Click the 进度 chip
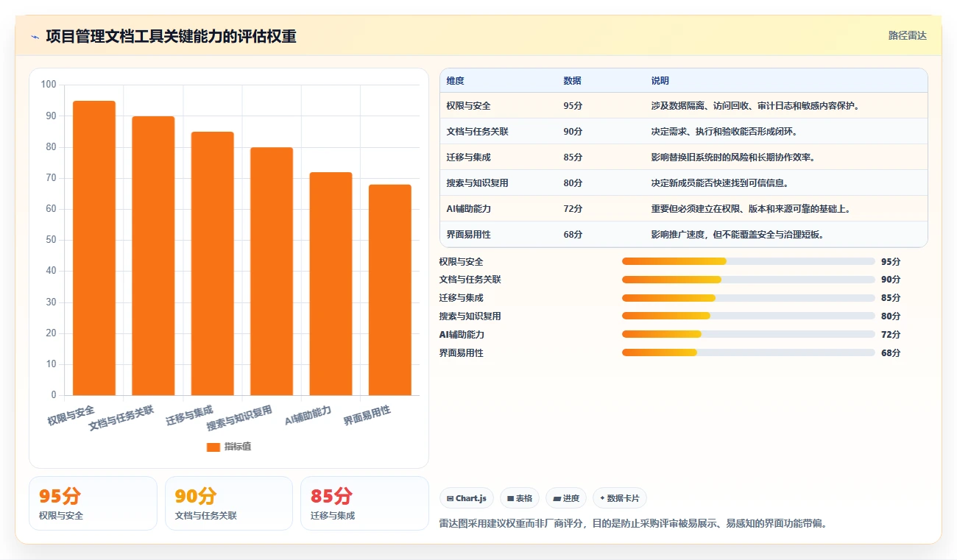Viewport: 957px width, 560px height. coord(566,498)
